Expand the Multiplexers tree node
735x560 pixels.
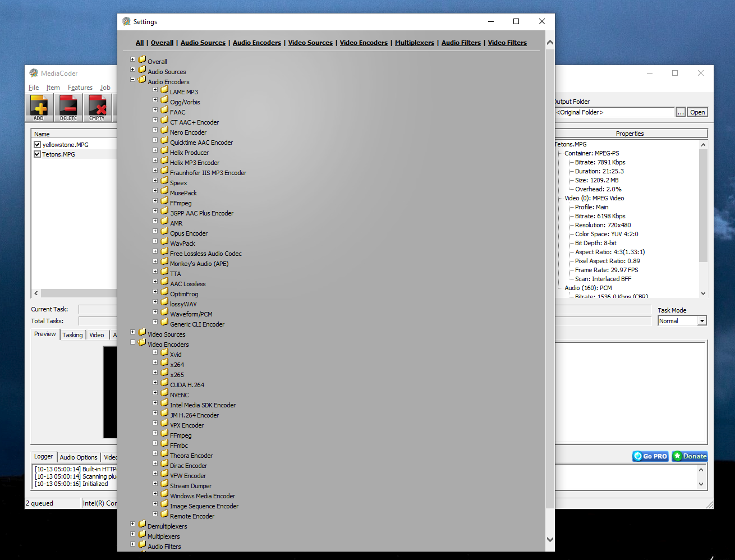pos(133,534)
